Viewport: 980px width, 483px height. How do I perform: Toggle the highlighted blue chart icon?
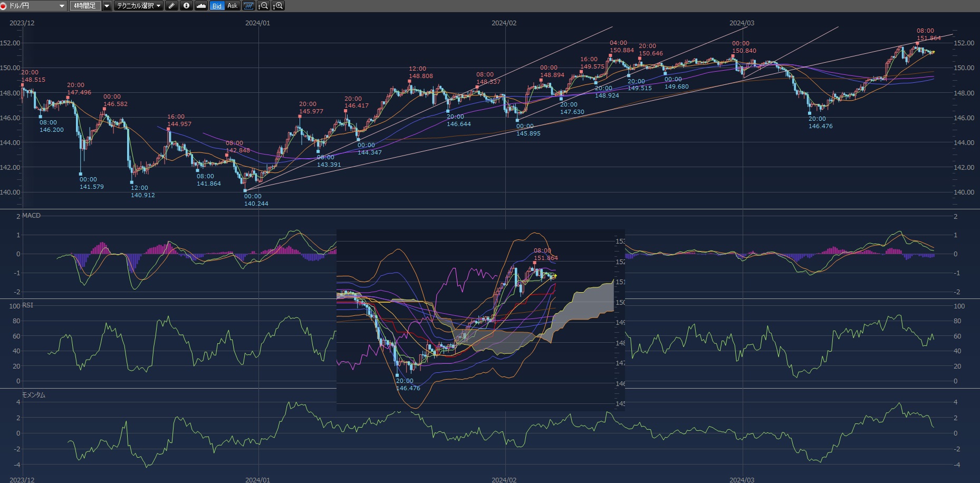(x=248, y=6)
